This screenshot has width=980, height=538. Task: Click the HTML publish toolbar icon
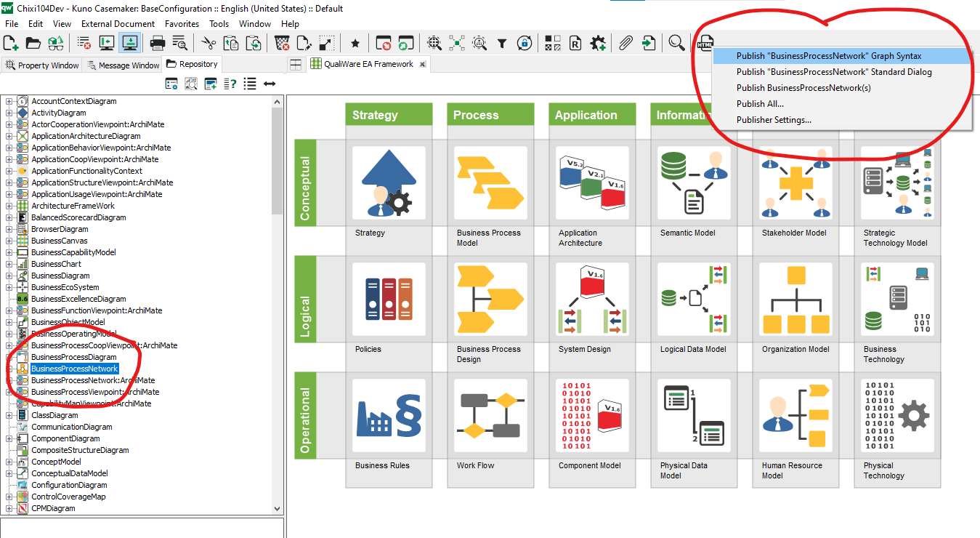point(705,44)
